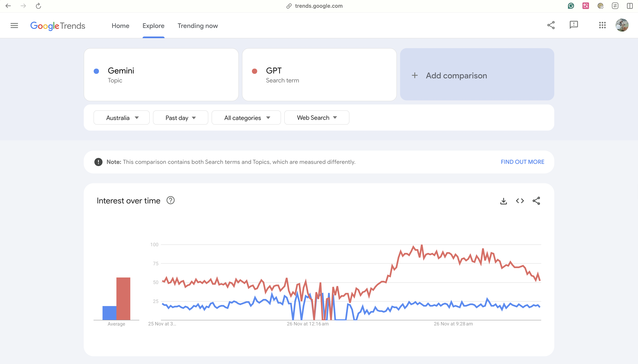Switch to the Trending now tab
Image resolution: width=638 pixels, height=364 pixels.
198,26
